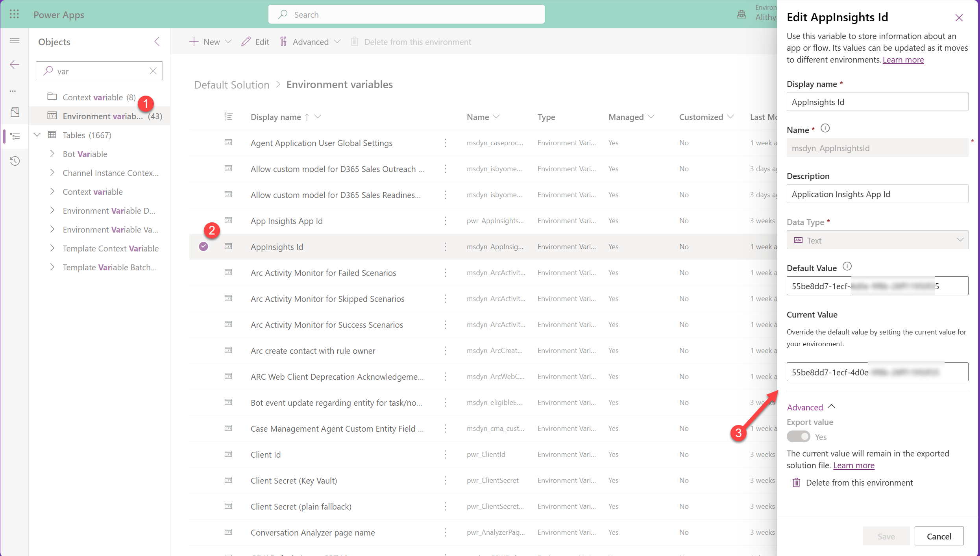Collapse the Objects pane with chevron
The width and height of the screenshot is (980, 556).
click(x=157, y=42)
